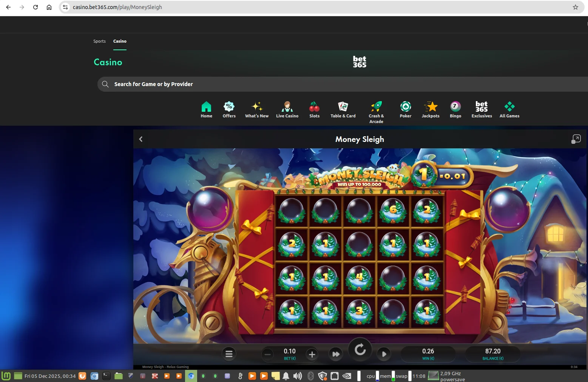Click the 0.10 bet value
Screen dimensions: 588x382
[x=290, y=351]
